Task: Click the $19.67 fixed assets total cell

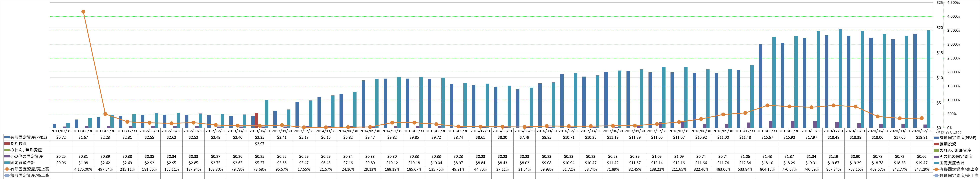Action: pos(833,163)
